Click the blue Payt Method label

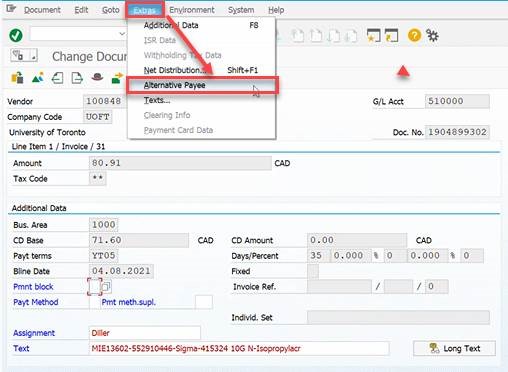click(x=36, y=302)
